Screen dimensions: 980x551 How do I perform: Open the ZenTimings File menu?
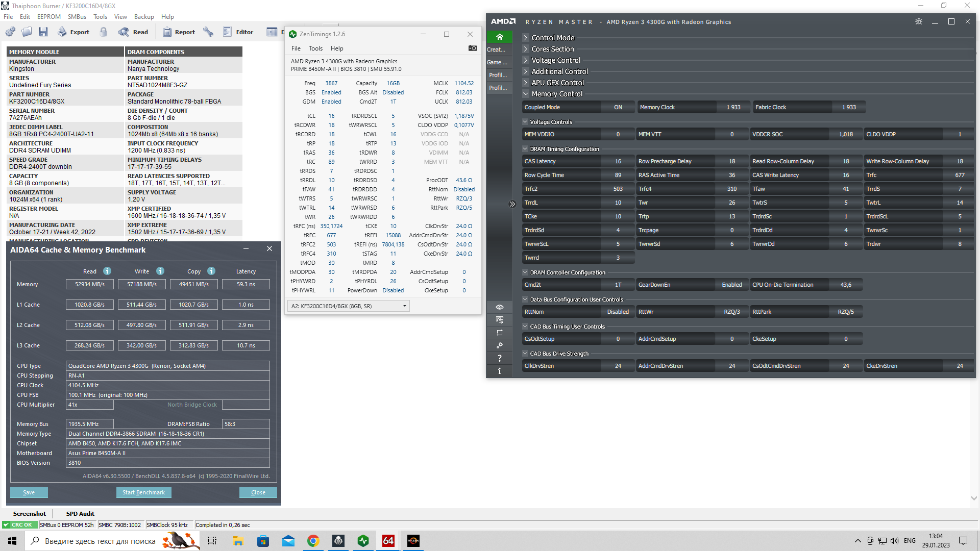[x=296, y=48]
